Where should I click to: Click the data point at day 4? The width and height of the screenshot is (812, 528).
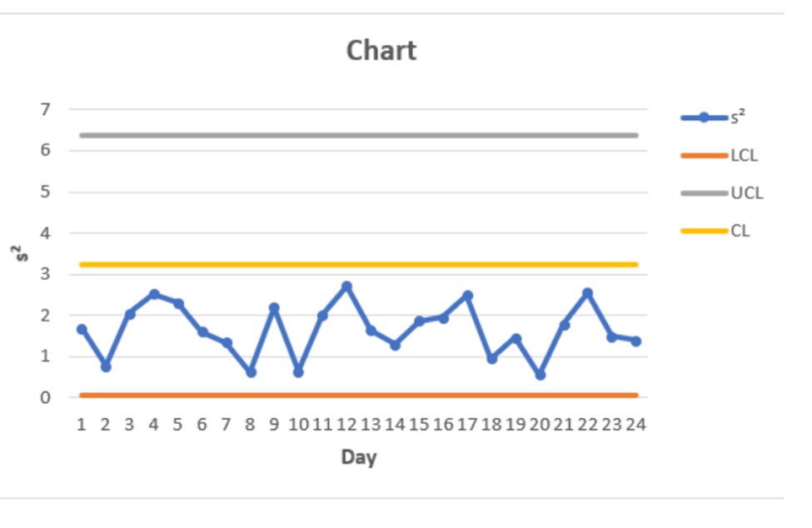(154, 294)
